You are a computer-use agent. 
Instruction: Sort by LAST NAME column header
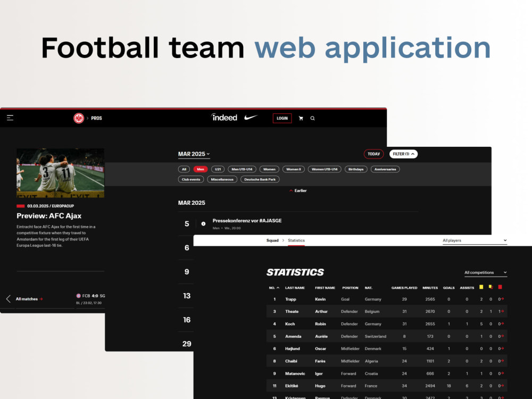[295, 288]
